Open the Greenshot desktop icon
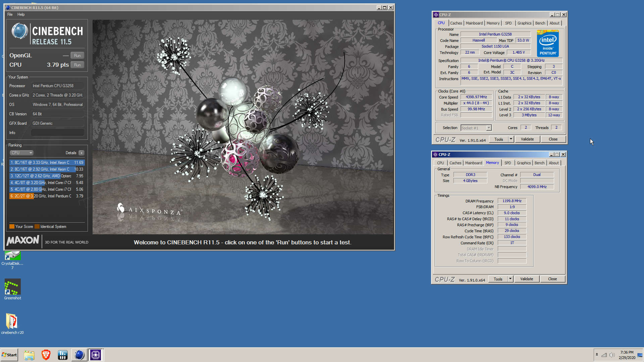Image resolution: width=644 pixels, height=362 pixels. pos(12,289)
